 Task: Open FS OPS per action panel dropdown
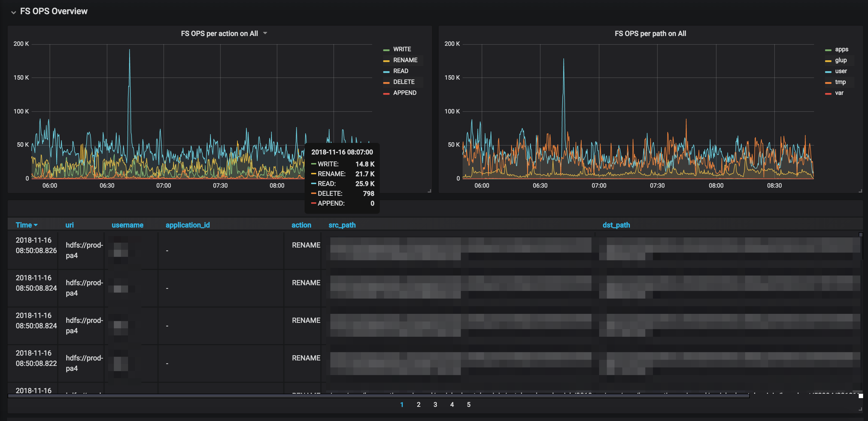pyautogui.click(x=265, y=33)
